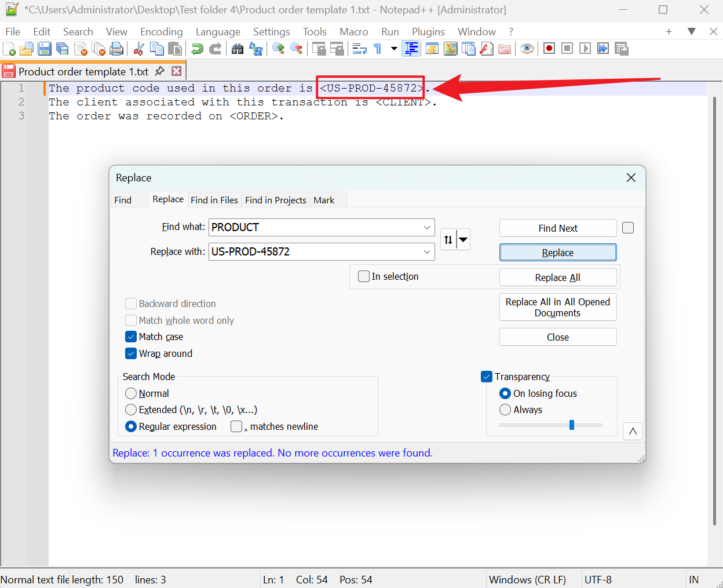723x588 pixels.
Task: Click the Save file toolbar icon
Action: [45, 49]
